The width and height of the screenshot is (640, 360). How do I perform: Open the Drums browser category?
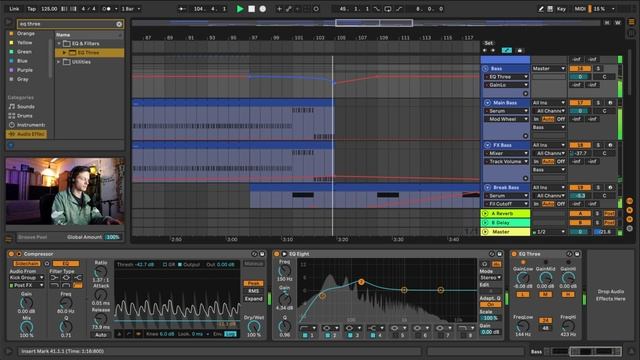tap(25, 116)
